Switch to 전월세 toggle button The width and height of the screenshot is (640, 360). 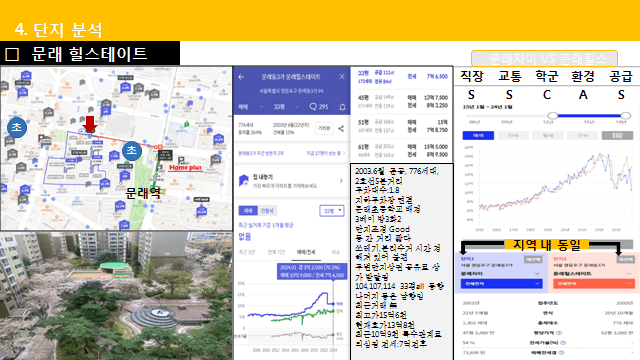[267, 211]
